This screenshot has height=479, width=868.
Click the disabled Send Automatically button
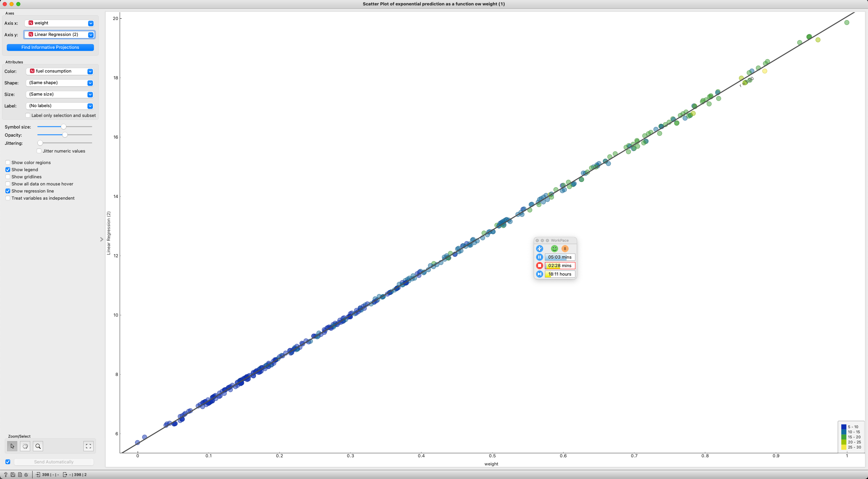click(54, 462)
